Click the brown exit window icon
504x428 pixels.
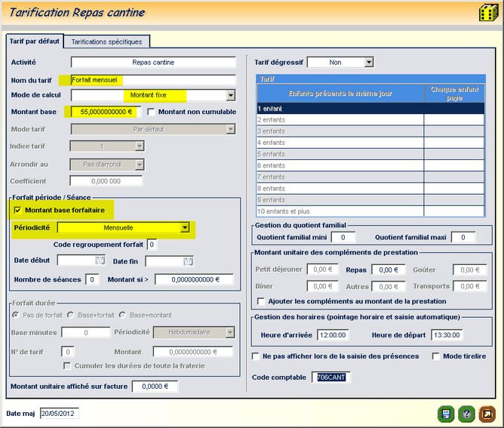[487, 414]
